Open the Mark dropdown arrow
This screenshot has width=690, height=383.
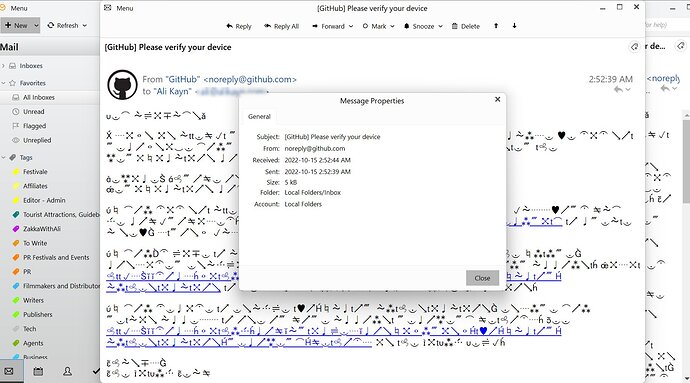tap(392, 26)
